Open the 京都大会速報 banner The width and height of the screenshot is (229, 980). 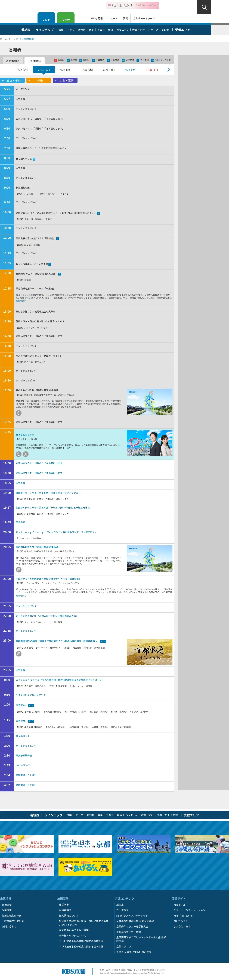pyautogui.click(x=202, y=844)
